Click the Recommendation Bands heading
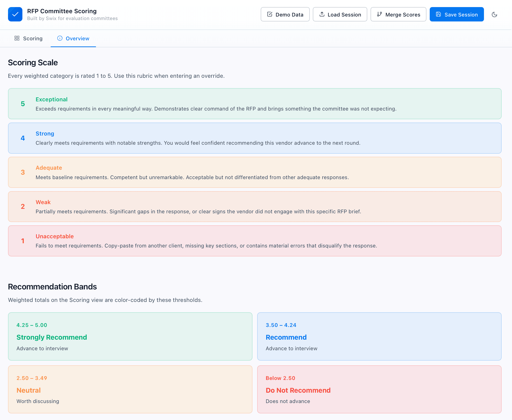The height and width of the screenshot is (420, 512). 52,287
